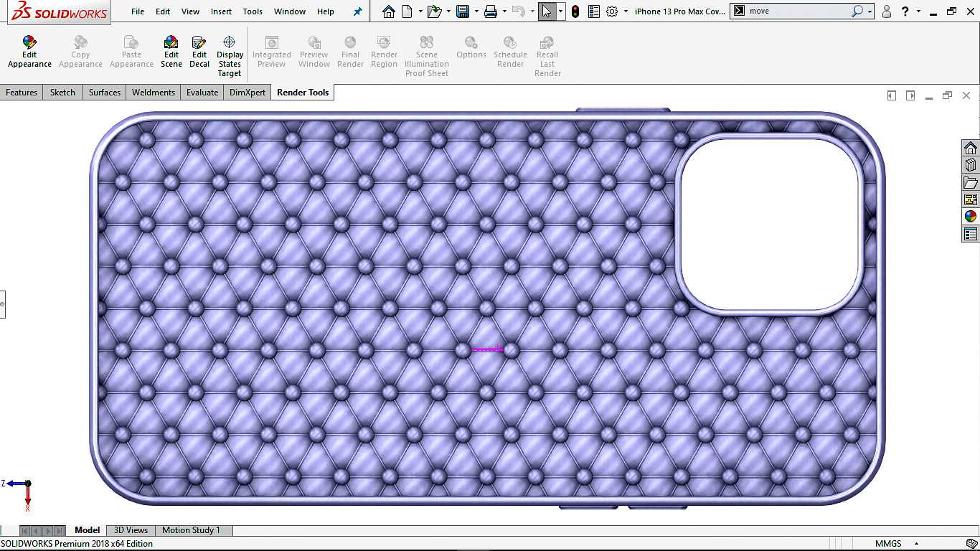Viewport: 980px width, 551px height.
Task: Switch to the 3D Views tab
Action: point(131,530)
